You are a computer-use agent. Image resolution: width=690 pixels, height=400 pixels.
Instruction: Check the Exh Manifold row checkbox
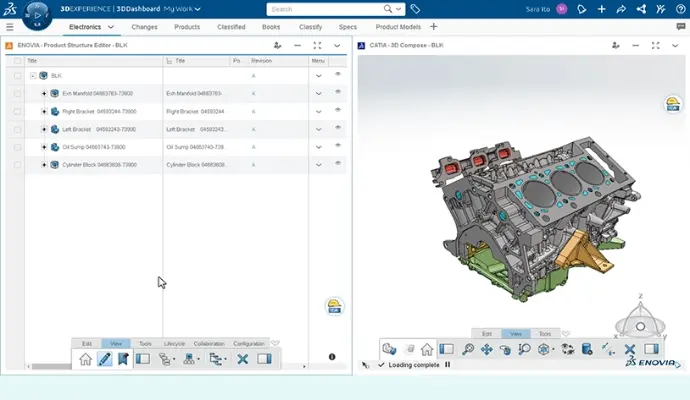[x=18, y=94]
